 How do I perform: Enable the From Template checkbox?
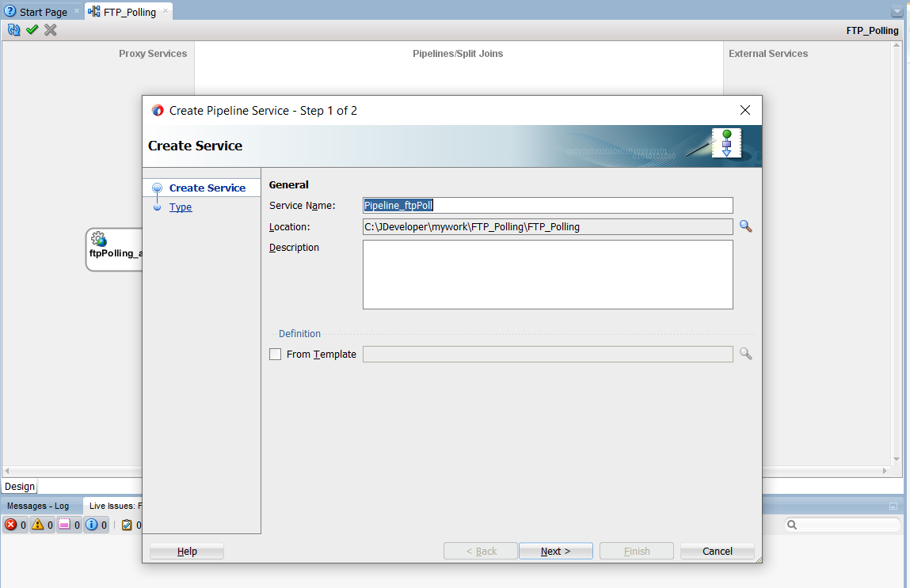(276, 355)
